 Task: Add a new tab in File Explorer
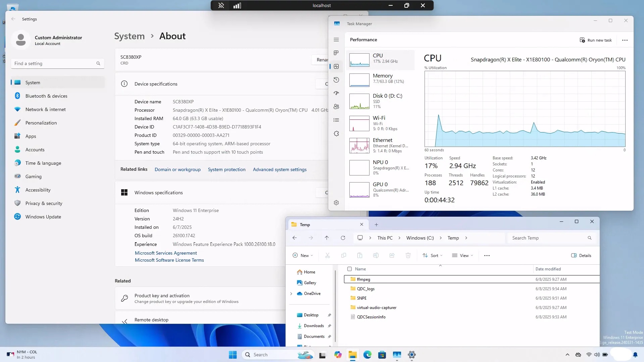[x=376, y=224]
